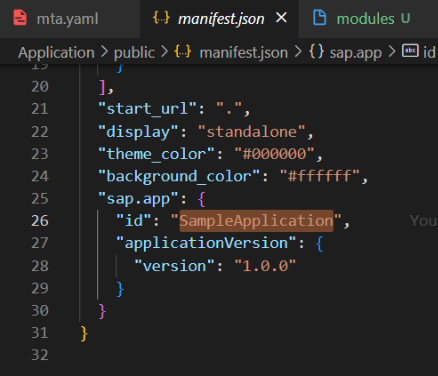Click the closing bracket on line 20
The image size is (438, 376).
(102, 87)
